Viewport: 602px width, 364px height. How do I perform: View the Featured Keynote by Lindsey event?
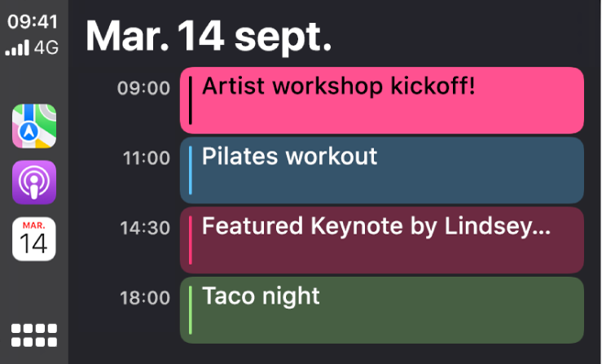point(381,239)
